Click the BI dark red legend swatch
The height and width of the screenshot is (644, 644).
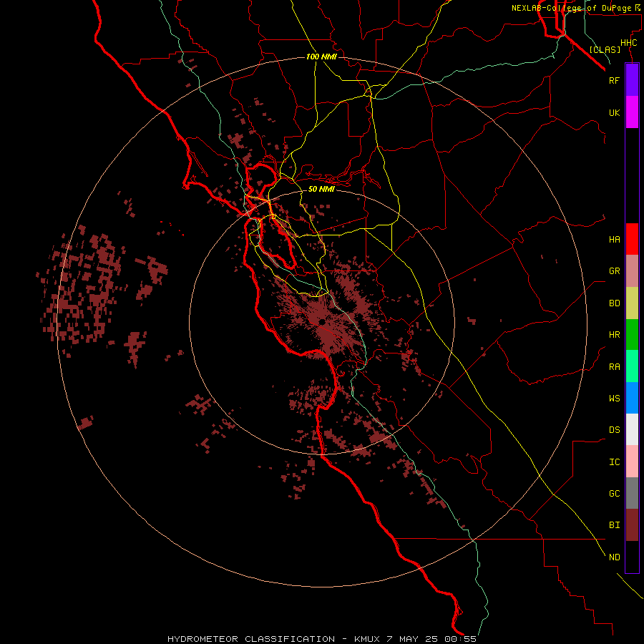click(632, 525)
